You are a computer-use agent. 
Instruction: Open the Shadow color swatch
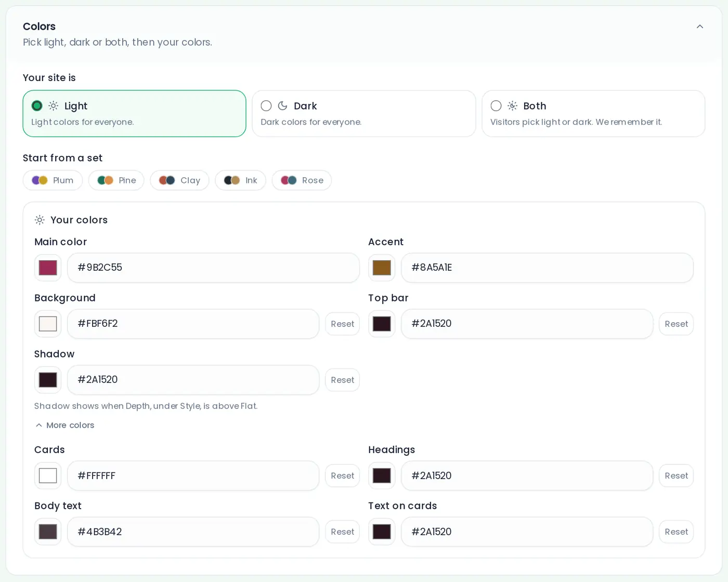tap(48, 380)
